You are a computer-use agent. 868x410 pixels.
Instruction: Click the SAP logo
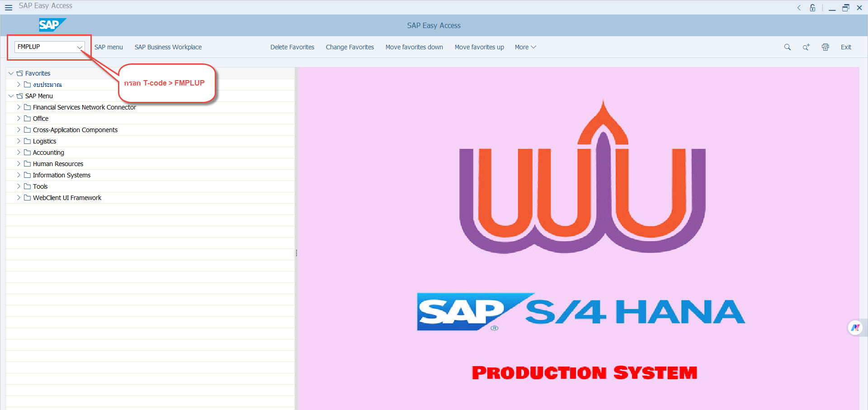52,25
